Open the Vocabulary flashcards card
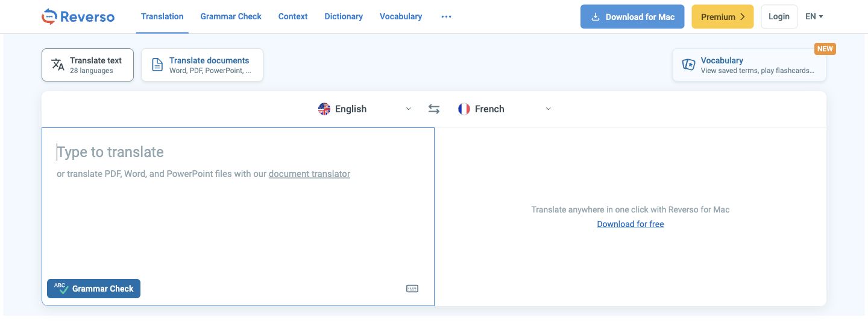868x326 pixels. coord(749,65)
